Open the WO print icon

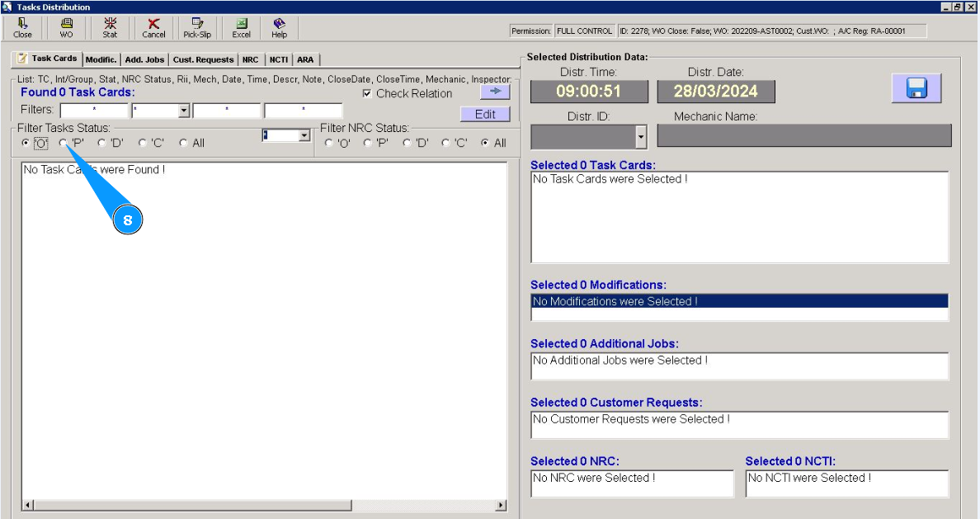(66, 27)
